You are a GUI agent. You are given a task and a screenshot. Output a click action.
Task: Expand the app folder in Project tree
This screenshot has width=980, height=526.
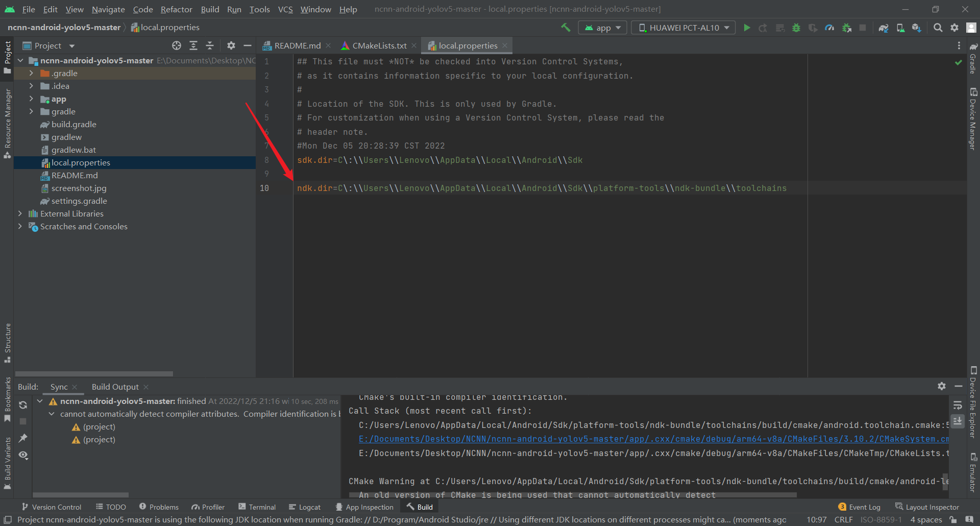[31, 99]
